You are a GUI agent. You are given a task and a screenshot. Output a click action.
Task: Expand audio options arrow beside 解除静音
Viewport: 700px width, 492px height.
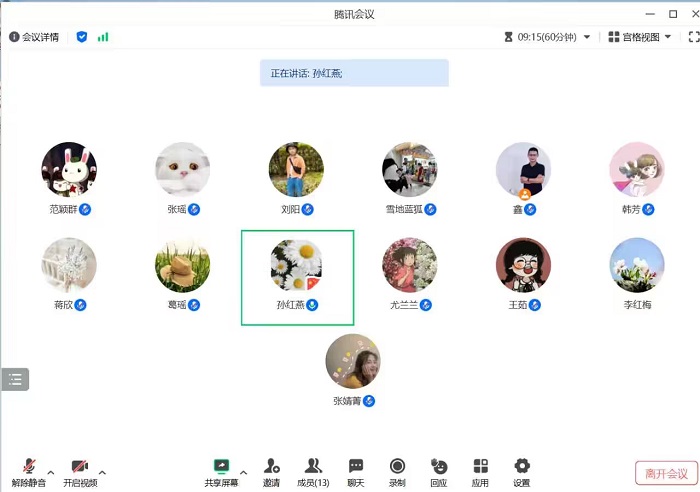click(51, 472)
